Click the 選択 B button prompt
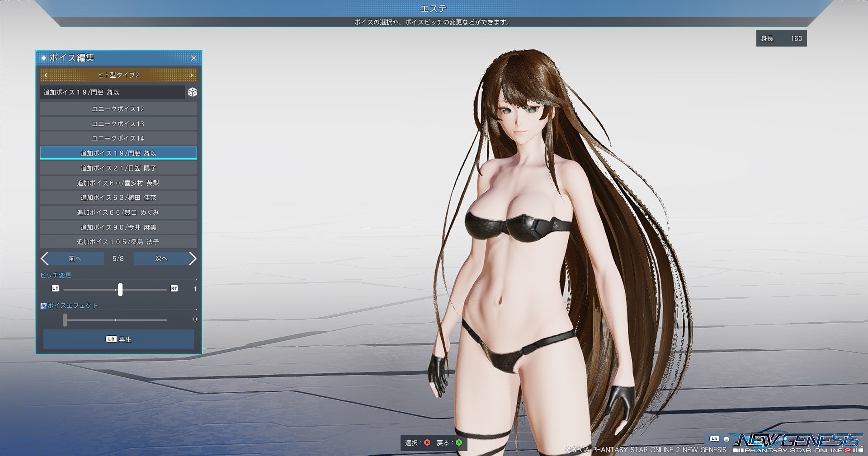The height and width of the screenshot is (456, 868). click(418, 443)
